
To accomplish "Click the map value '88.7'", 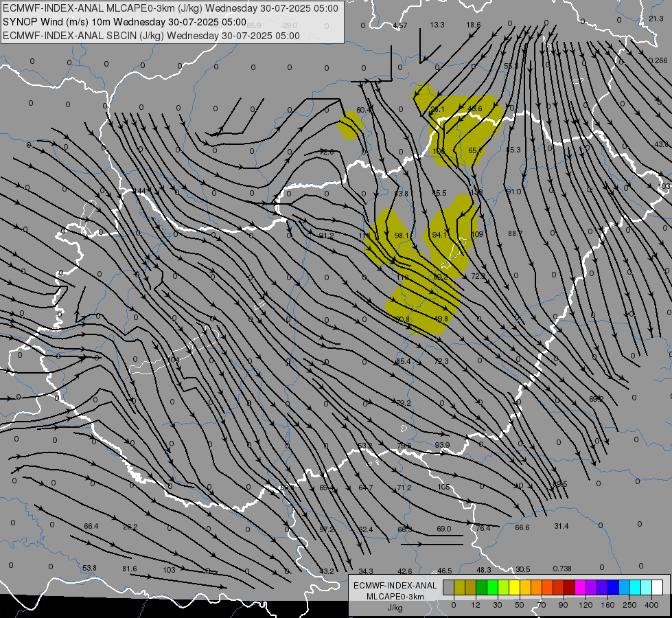I will coord(515,233).
